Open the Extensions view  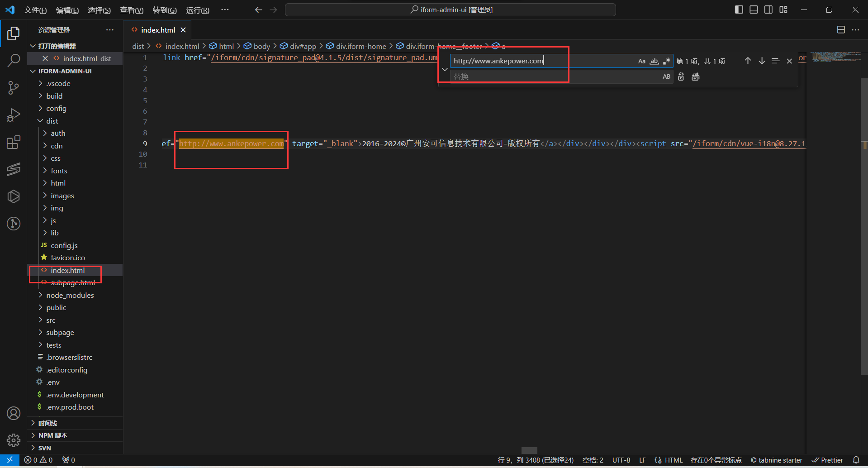14,143
